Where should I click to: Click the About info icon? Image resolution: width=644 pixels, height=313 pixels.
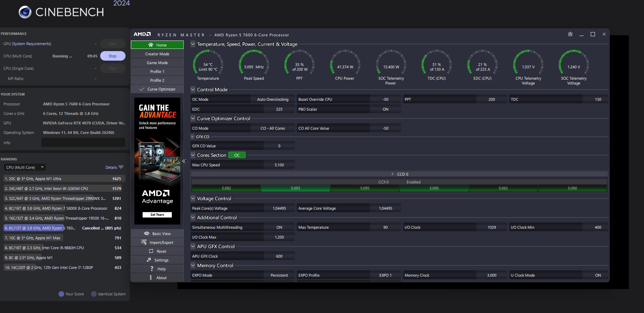click(x=151, y=277)
